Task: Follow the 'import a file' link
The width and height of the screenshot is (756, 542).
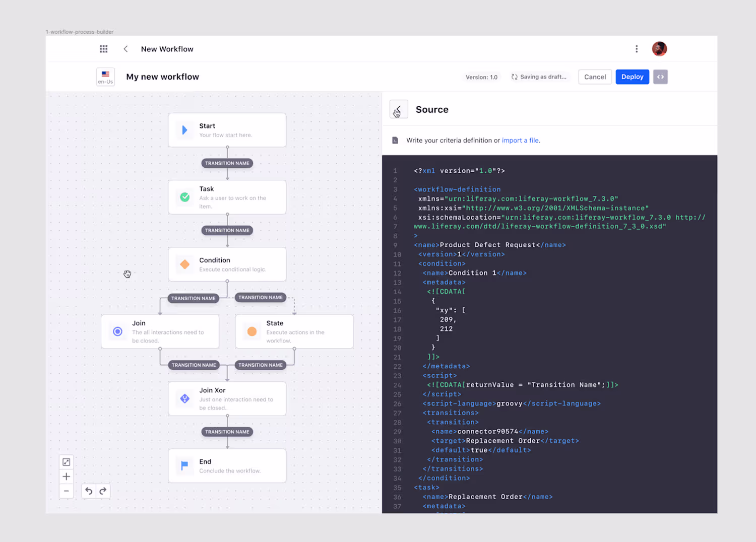Action: tap(520, 141)
